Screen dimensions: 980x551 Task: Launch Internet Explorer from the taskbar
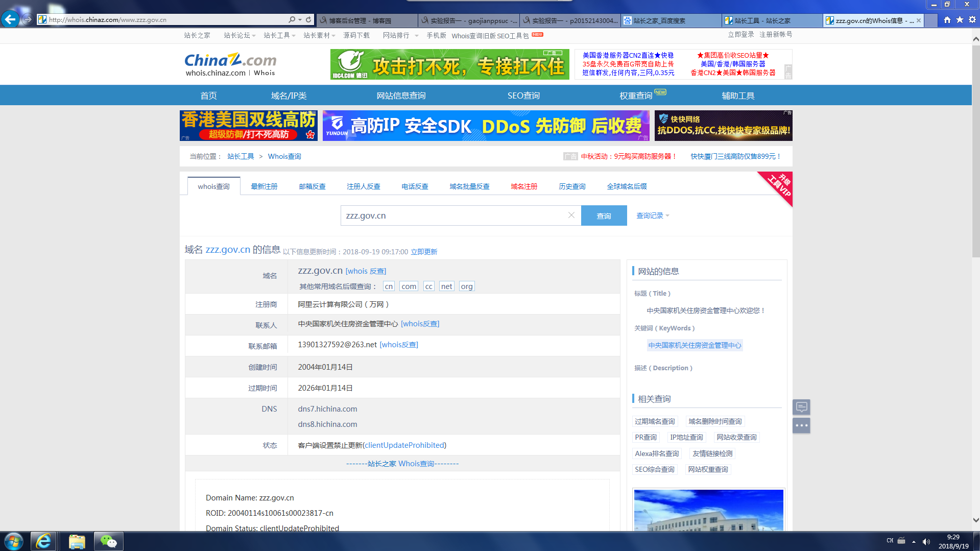click(43, 541)
